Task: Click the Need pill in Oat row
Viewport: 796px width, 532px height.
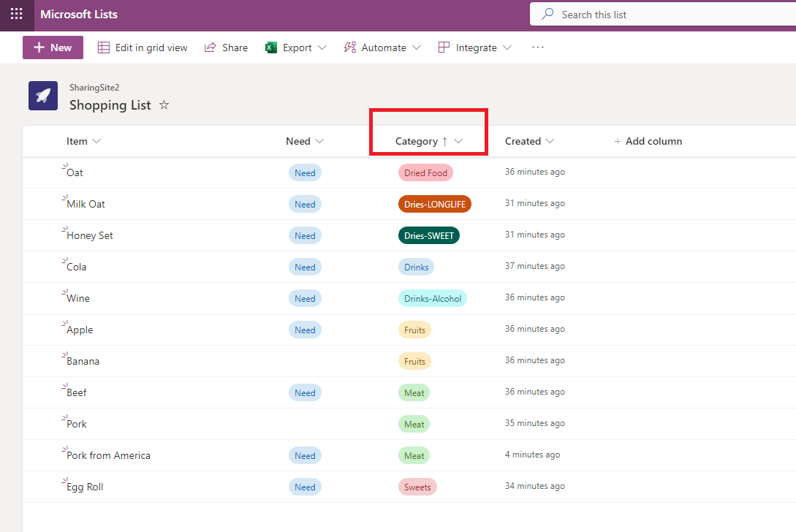Action: [x=305, y=173]
